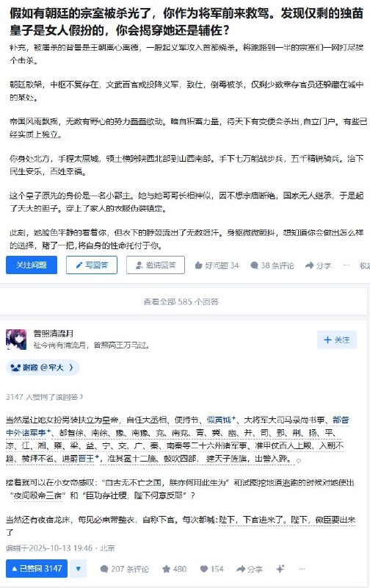Open the 38 条评论 comments on the question
370x588 pixels.
272,265
